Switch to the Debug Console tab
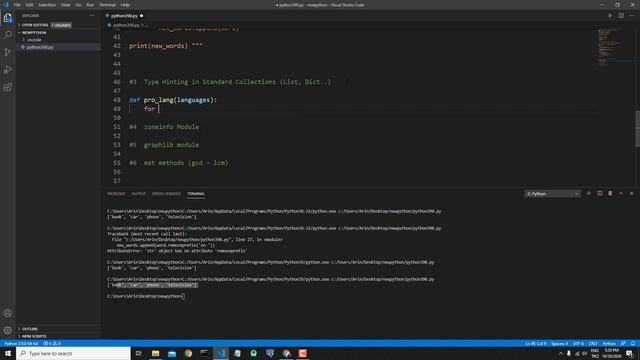The width and height of the screenshot is (640, 360). tap(166, 194)
